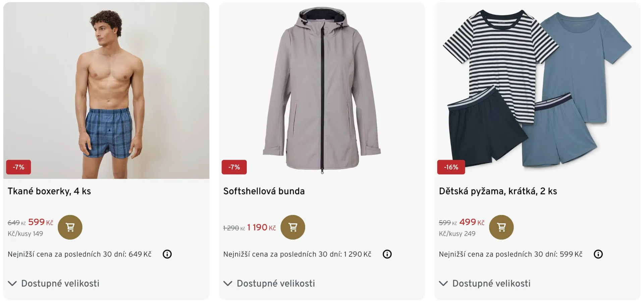Add Dětská pyžama to cart

click(x=501, y=227)
